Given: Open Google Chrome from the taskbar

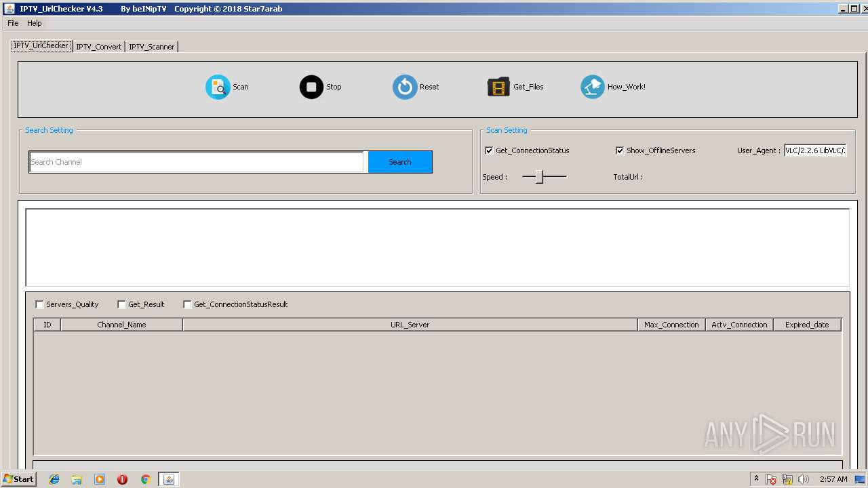Looking at the screenshot, I should click(x=145, y=479).
